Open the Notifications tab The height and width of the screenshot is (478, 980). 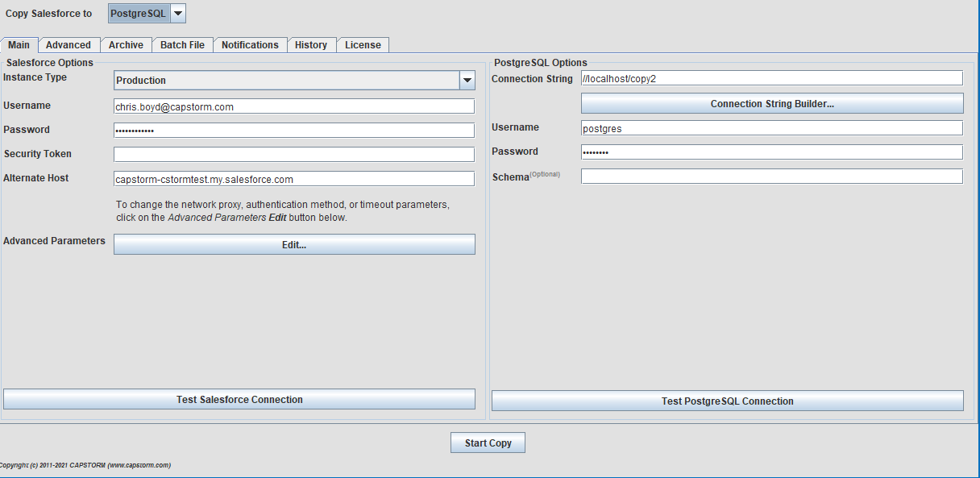250,45
